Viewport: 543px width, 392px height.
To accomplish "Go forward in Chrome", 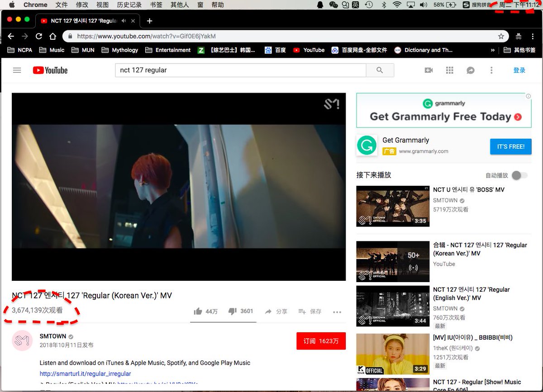I will pos(25,36).
